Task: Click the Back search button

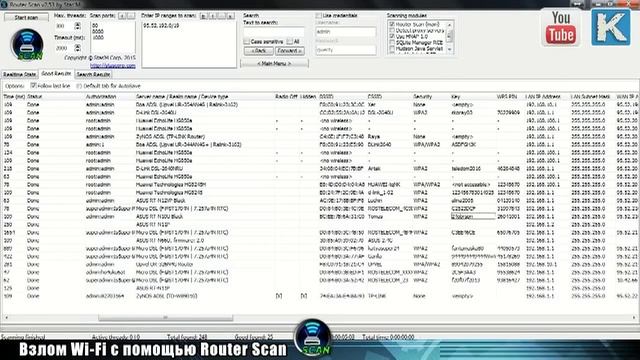Action: tap(258, 51)
